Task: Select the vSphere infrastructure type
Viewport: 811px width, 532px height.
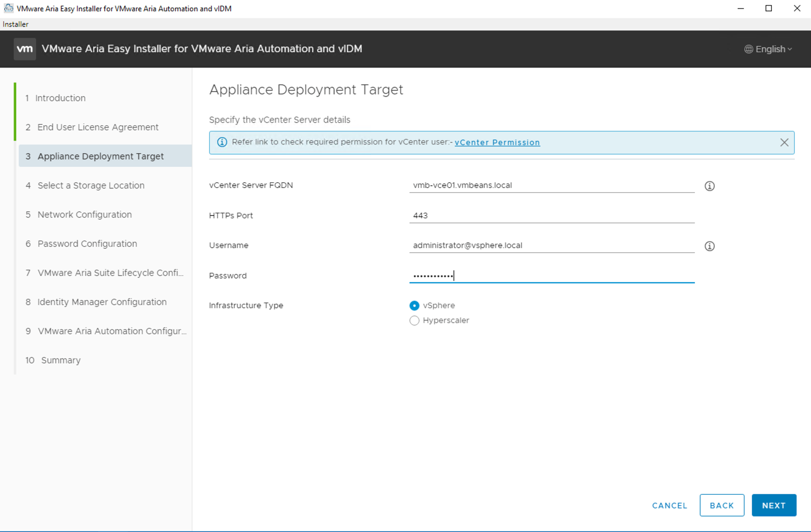Action: pos(414,306)
